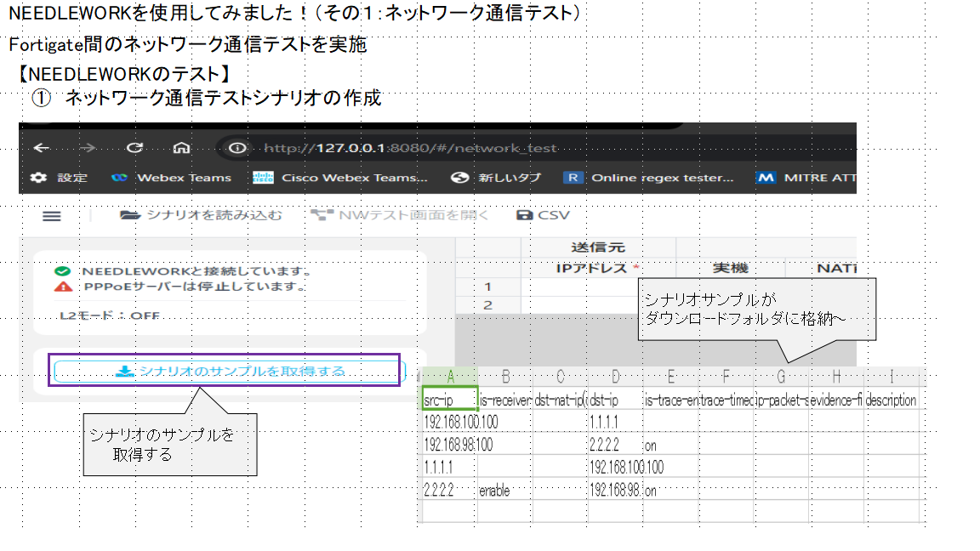Click PPPoEサーバーは停止しています status text
This screenshot has height=551, width=980.
pos(197,287)
